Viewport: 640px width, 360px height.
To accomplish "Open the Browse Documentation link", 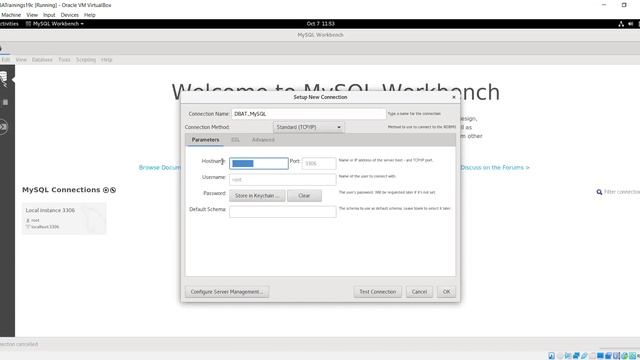I will point(160,167).
